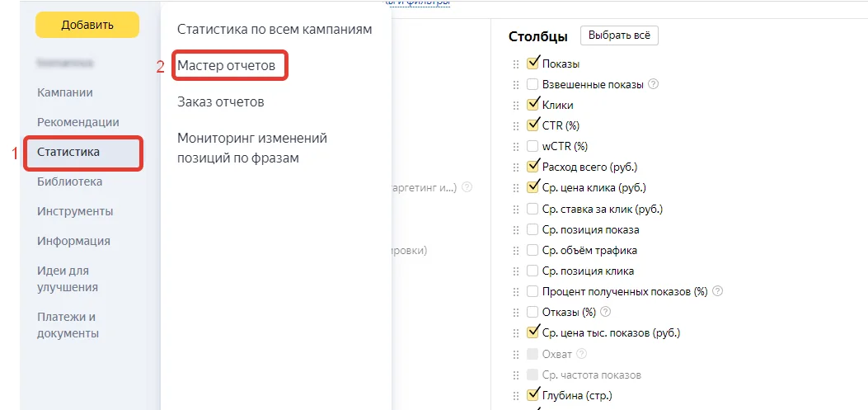868x410 pixels.
Task: Tick the Ср. объём трафика checkbox
Action: click(x=533, y=251)
